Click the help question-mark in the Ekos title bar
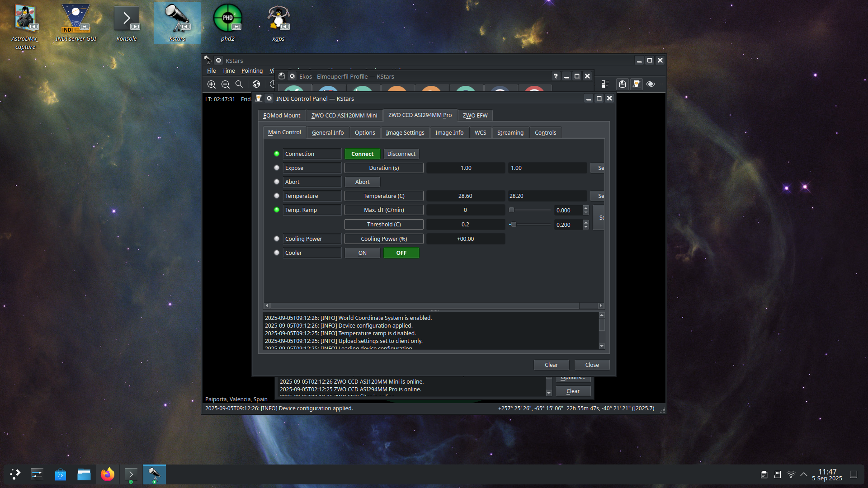 point(556,76)
